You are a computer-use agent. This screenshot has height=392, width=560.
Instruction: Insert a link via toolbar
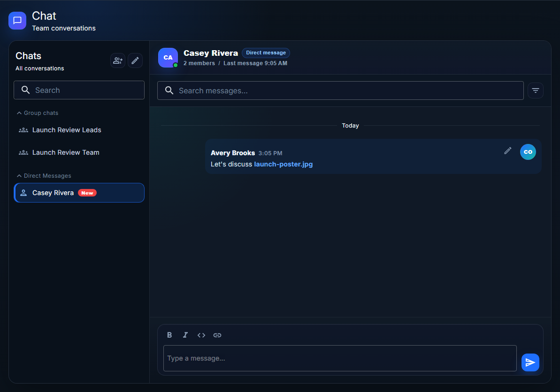click(217, 335)
